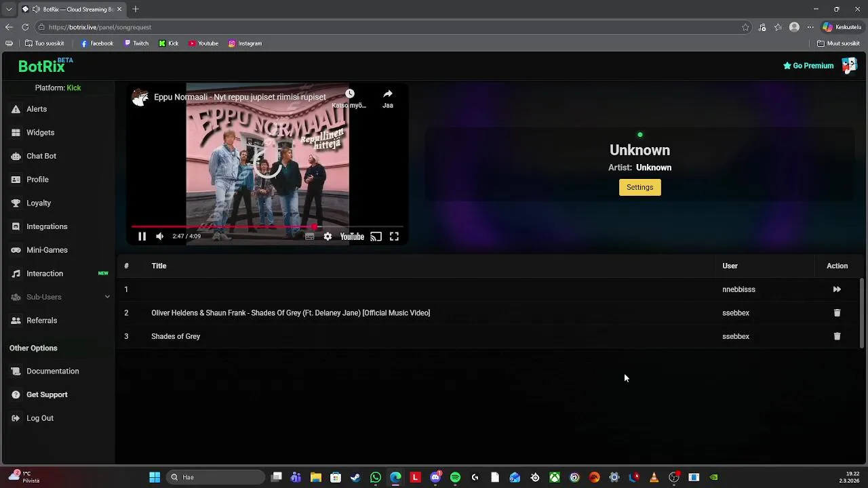This screenshot has height=488, width=868.
Task: Open the Eppu Normaali video title link
Action: click(240, 97)
